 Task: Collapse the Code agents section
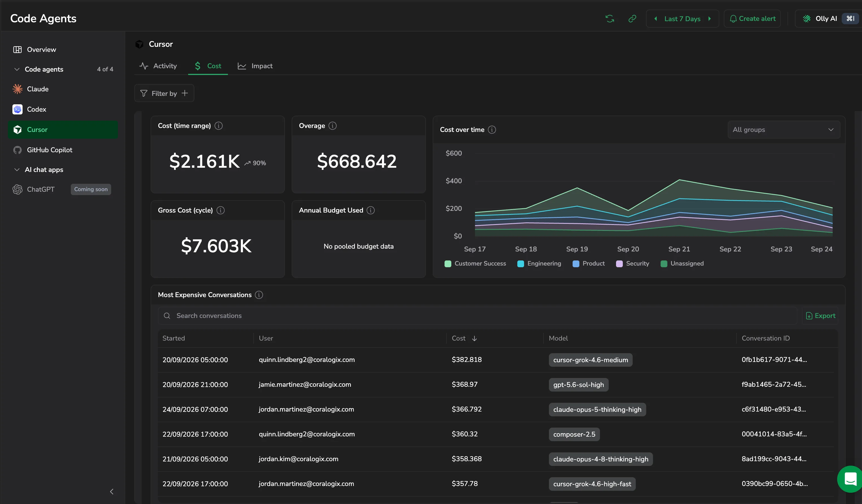[x=16, y=69]
